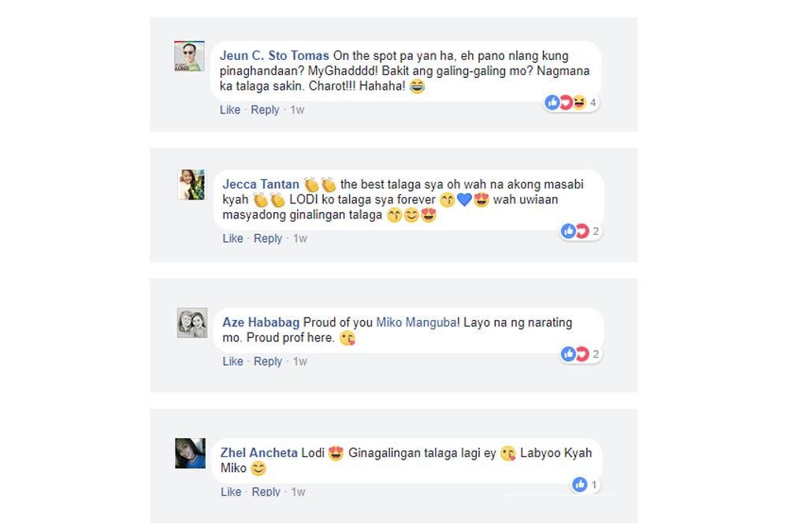Reply to Aze Hababag's comment
The width and height of the screenshot is (788, 532).
(268, 361)
